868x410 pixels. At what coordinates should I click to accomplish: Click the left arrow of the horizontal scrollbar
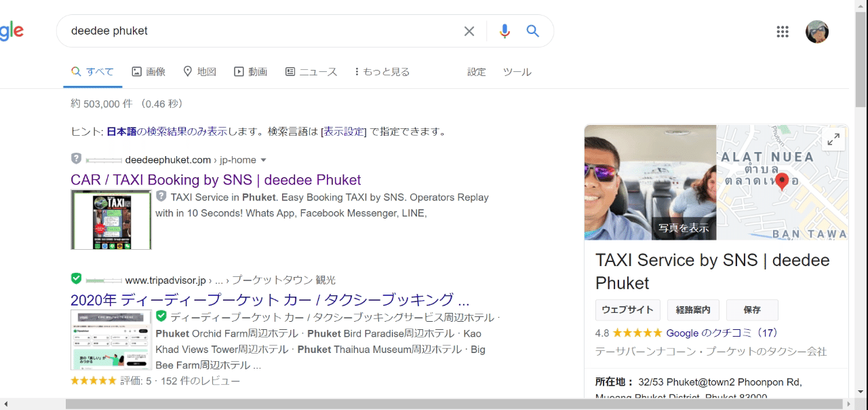[5, 404]
